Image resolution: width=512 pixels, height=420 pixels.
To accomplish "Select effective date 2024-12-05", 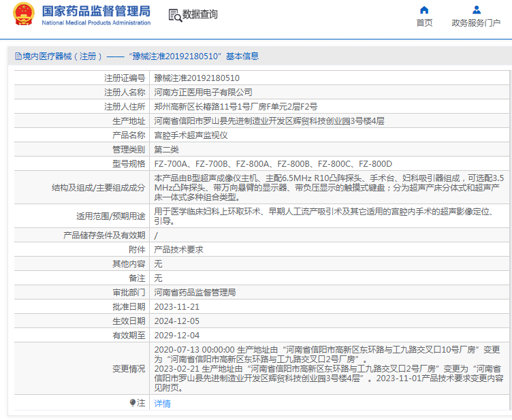I will 176,321.
